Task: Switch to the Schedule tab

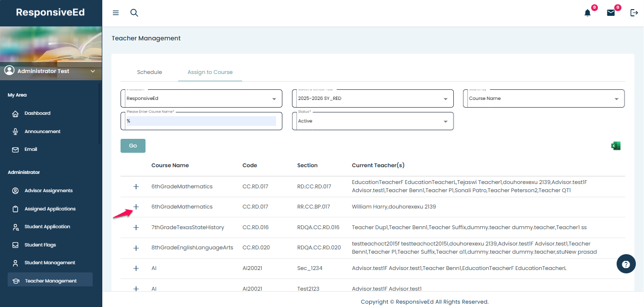Action: (x=149, y=72)
